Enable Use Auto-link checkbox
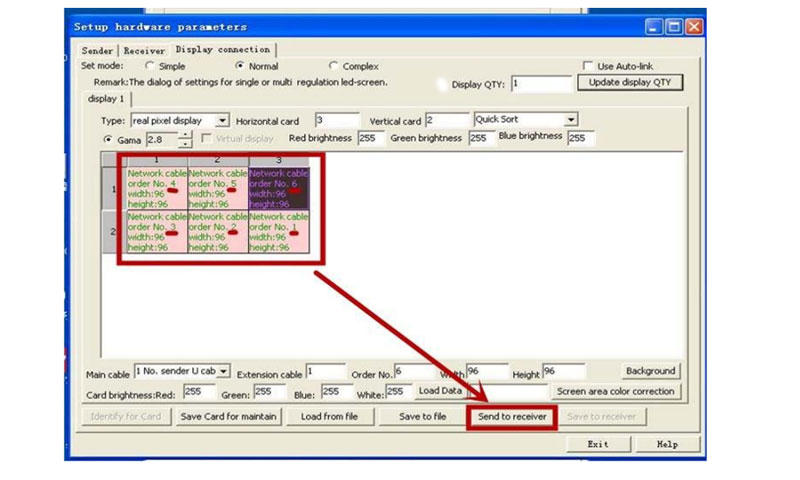800x480 pixels. tap(588, 66)
